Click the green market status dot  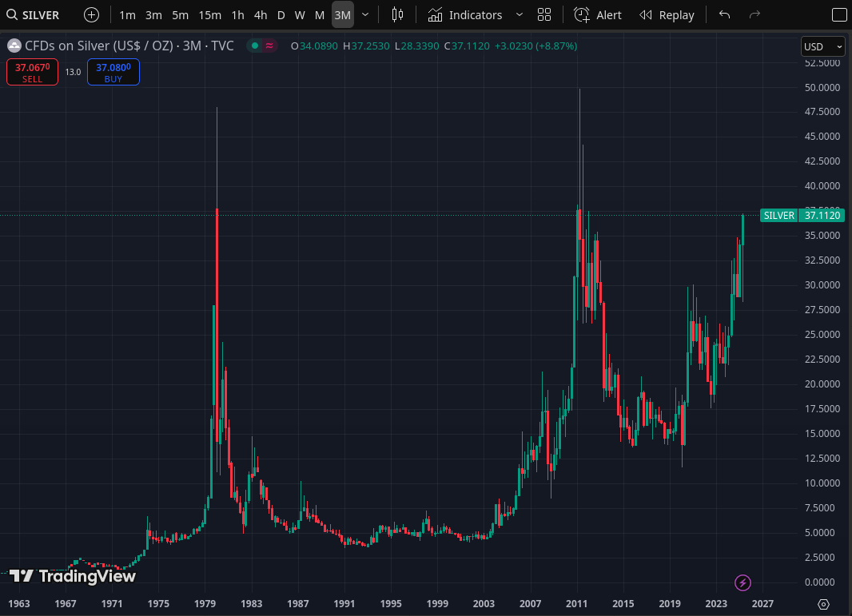[x=254, y=46]
